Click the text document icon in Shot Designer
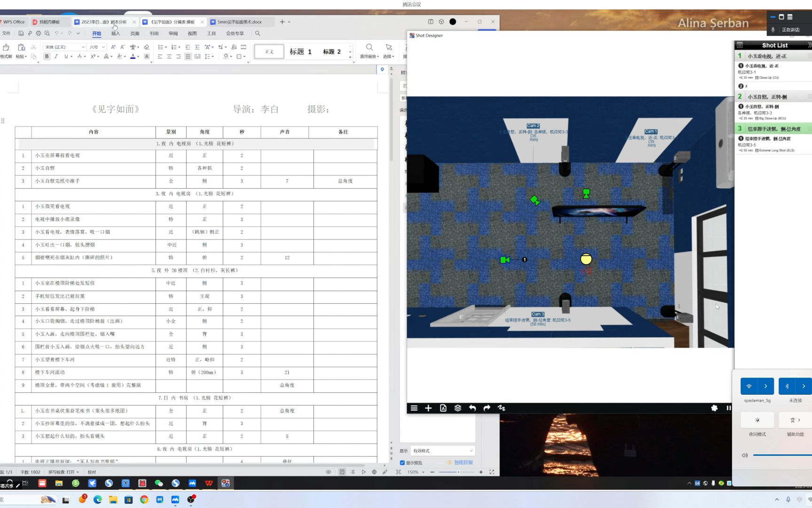Image resolution: width=812 pixels, height=508 pixels. [x=443, y=408]
